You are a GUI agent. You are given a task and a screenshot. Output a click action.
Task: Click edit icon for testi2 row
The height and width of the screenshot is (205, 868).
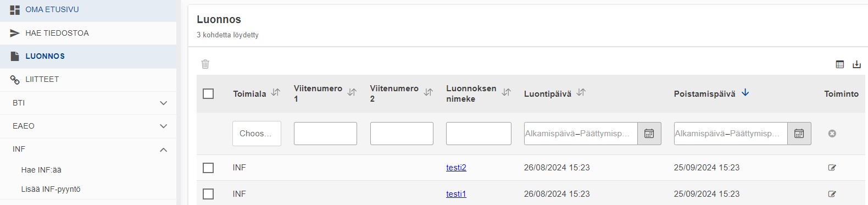[x=832, y=168]
